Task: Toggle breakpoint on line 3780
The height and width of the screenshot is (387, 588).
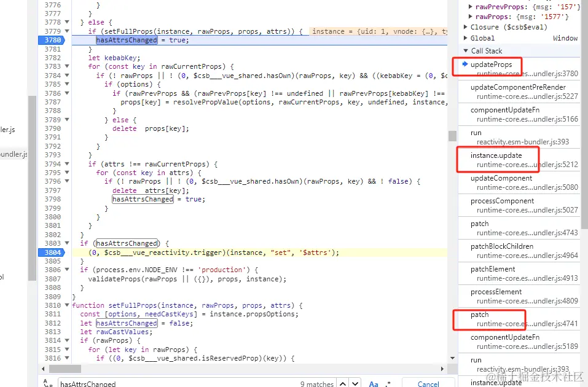Action: click(52, 40)
